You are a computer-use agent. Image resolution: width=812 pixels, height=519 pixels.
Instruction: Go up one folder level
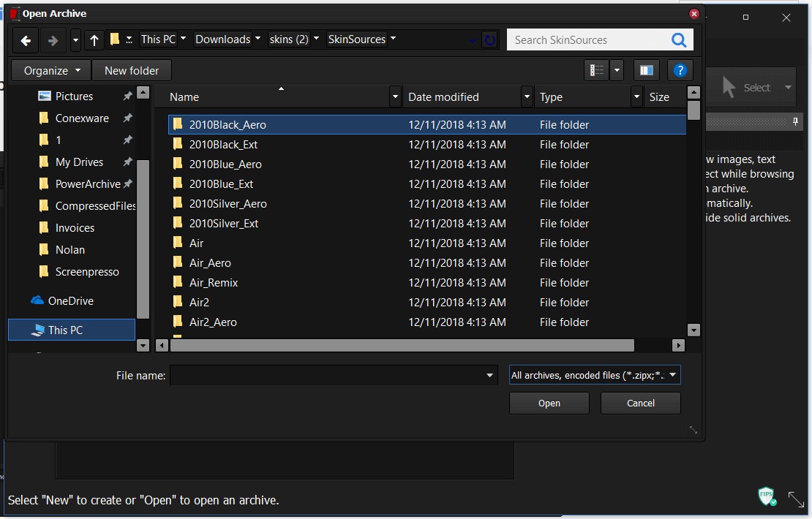(94, 41)
